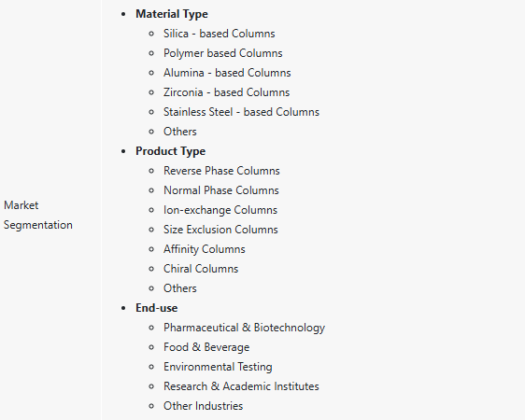Select Reverse Phase Columns item

pos(221,171)
